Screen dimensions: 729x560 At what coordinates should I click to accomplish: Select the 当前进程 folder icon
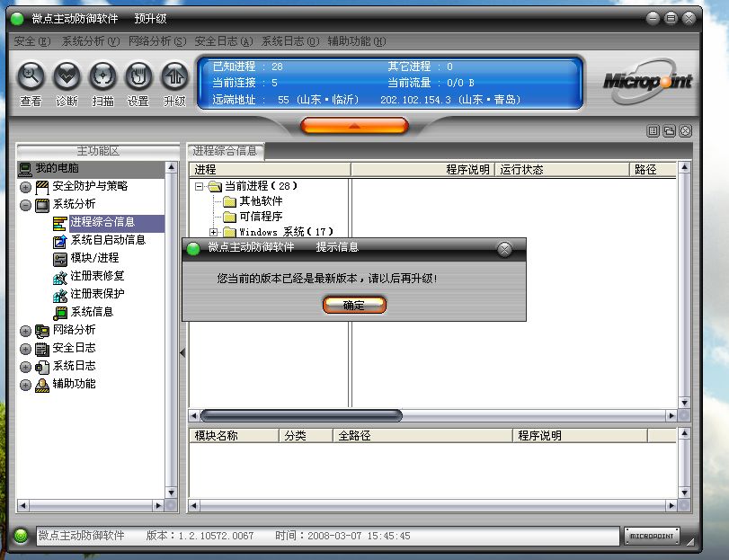[x=215, y=186]
